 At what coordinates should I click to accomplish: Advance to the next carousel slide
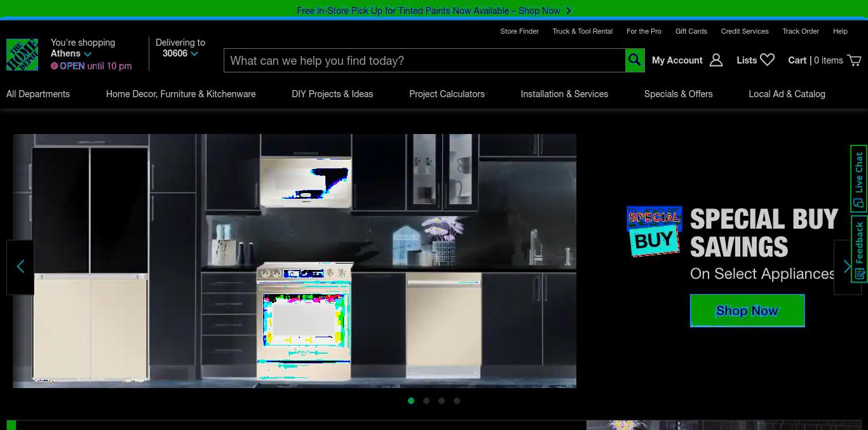click(x=848, y=267)
